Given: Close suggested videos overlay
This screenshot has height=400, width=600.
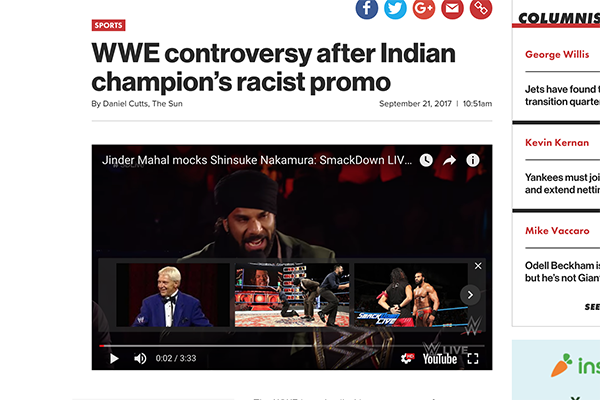Looking at the screenshot, I should coord(478,266).
